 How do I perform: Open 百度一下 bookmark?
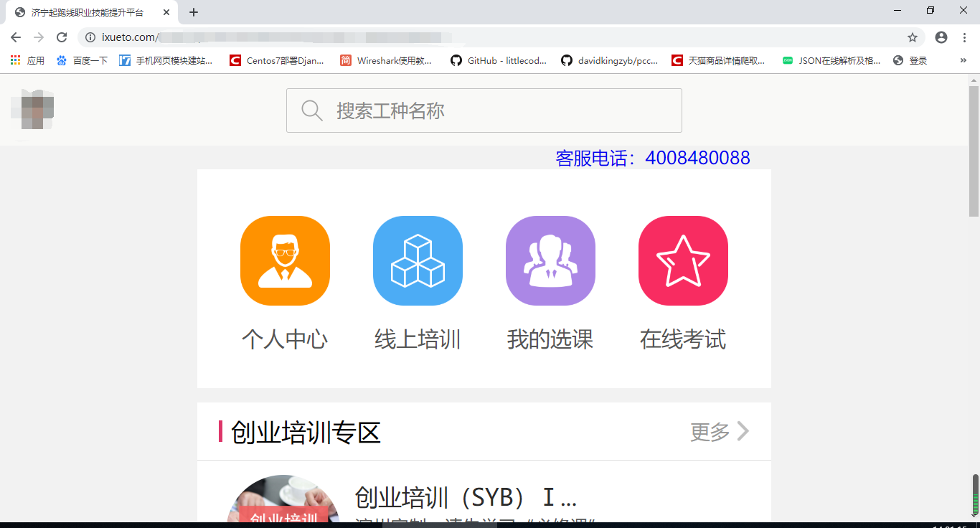[82, 61]
